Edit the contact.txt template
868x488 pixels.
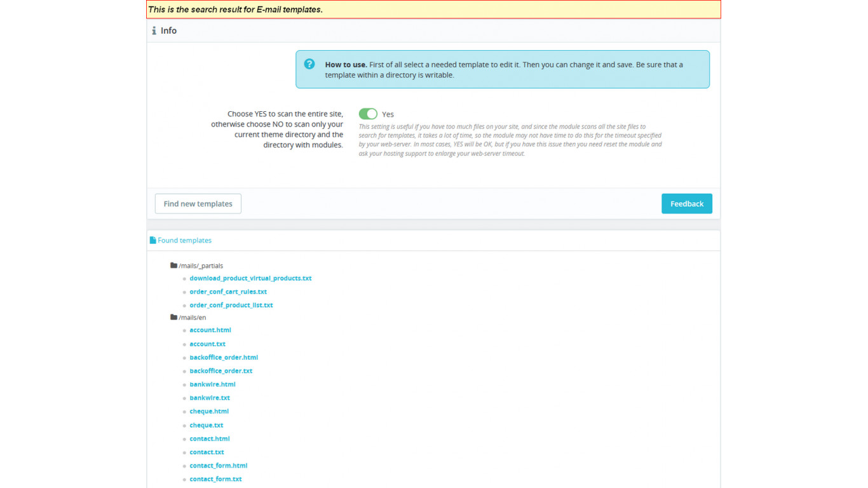coord(207,452)
